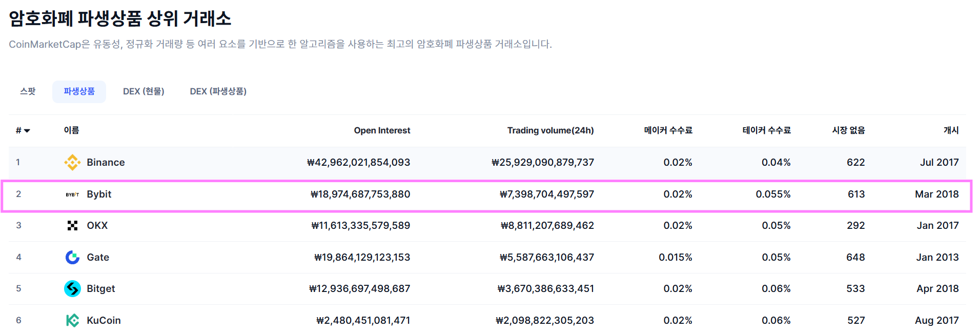Image resolution: width=980 pixels, height=332 pixels.
Task: Click Bybit launch date Mar 2018
Action: tap(937, 194)
